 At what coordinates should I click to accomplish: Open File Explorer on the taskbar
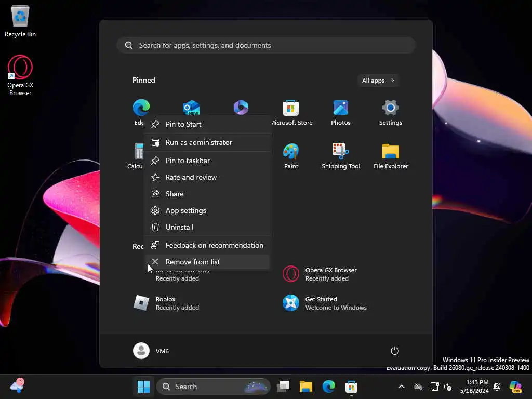305,387
